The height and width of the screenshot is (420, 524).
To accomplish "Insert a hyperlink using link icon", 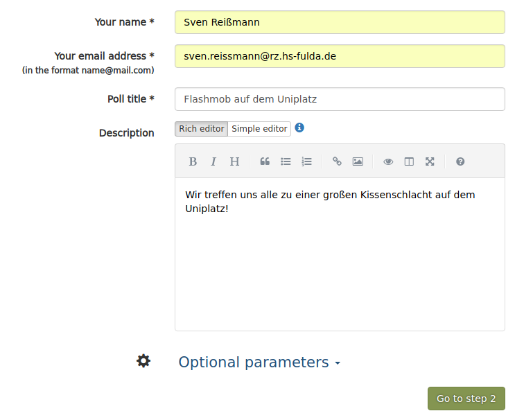I will click(337, 161).
